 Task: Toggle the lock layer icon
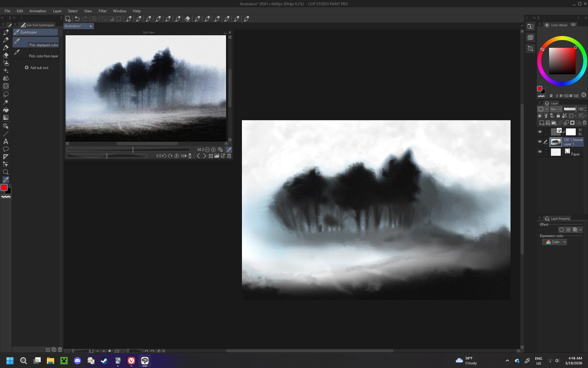coord(558,116)
